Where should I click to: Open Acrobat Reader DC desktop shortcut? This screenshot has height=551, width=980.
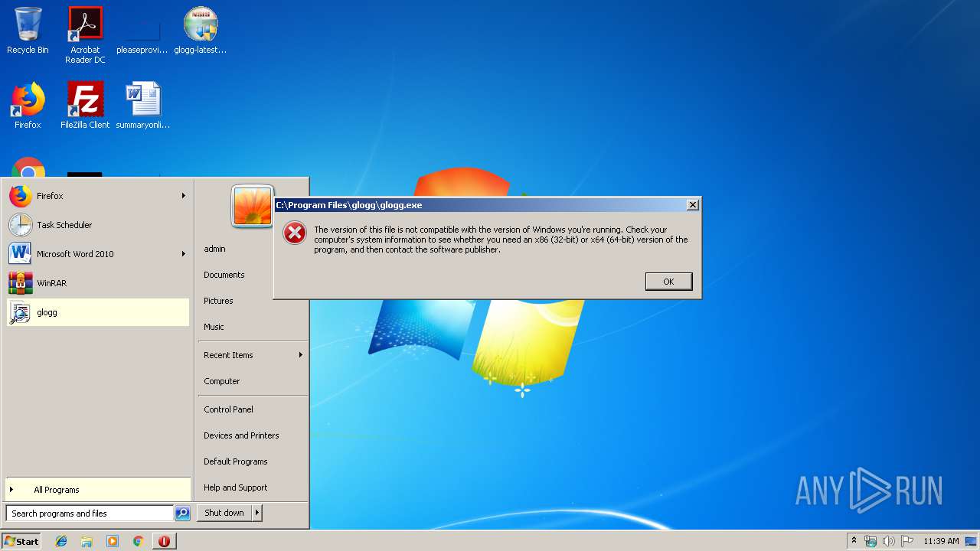point(85,34)
